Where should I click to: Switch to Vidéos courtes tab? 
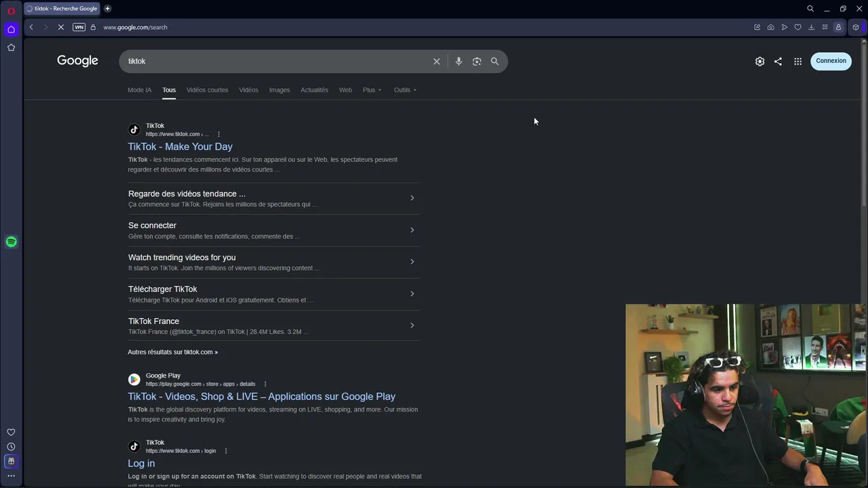pyautogui.click(x=208, y=90)
